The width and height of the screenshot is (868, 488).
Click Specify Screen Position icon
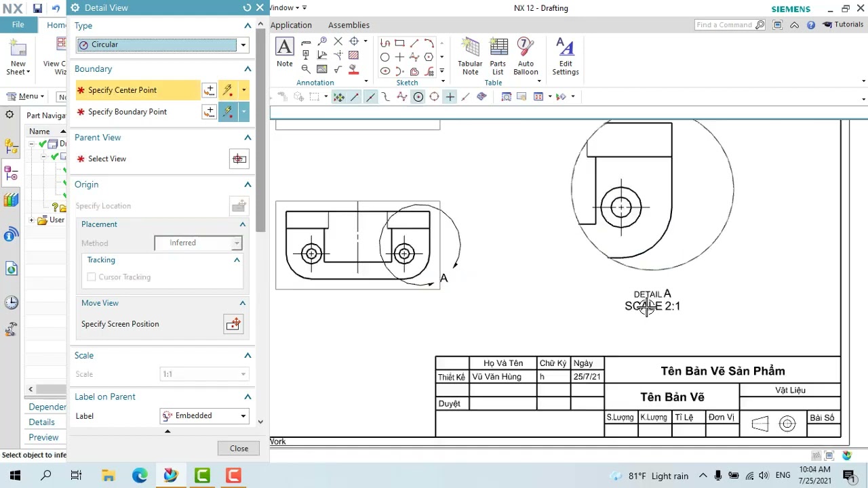pos(233,324)
